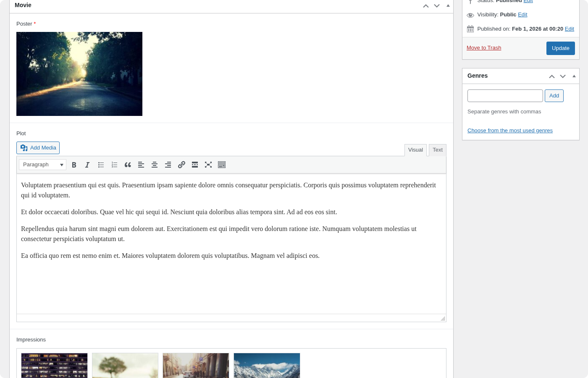Viewport: 588px width, 378px height.
Task: Click the genres text input field
Action: point(505,96)
